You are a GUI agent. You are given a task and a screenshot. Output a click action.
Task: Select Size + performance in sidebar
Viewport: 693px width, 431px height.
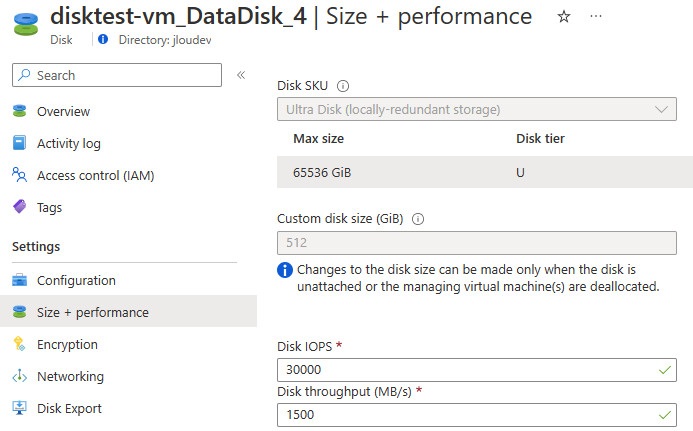coord(128,311)
